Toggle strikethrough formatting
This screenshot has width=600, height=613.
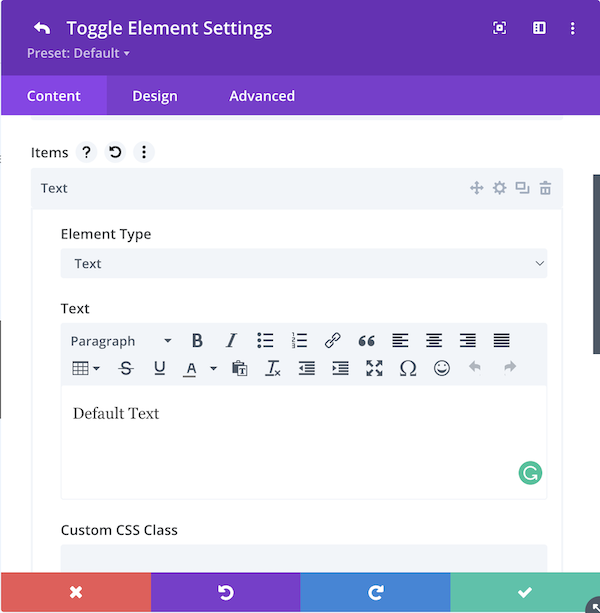[126, 368]
